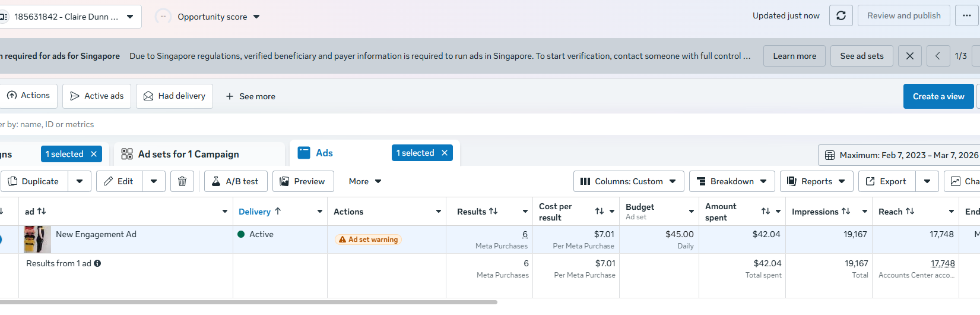Click Learn more in the banner
This screenshot has width=980, height=315.
(x=794, y=56)
